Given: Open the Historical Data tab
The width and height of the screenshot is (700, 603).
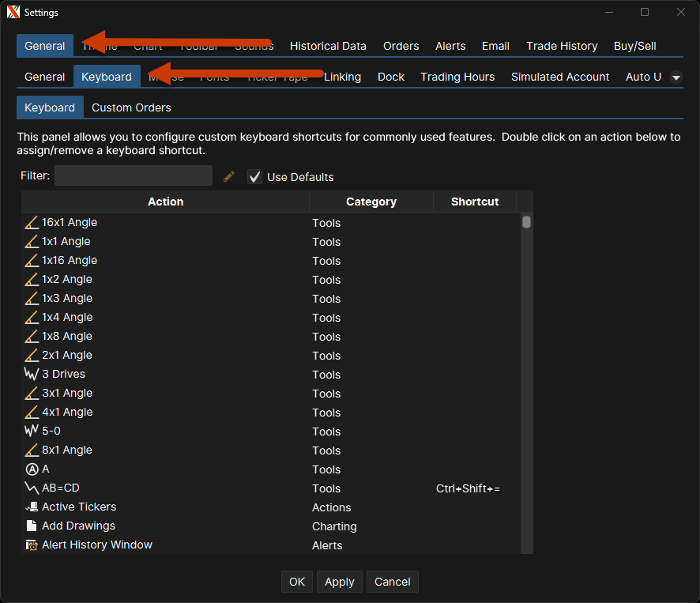Looking at the screenshot, I should (328, 46).
